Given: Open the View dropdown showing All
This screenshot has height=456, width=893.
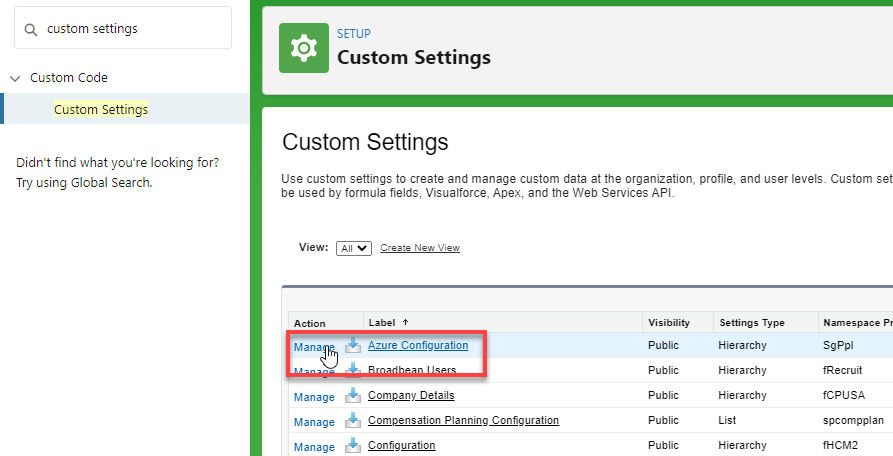Looking at the screenshot, I should 354,248.
